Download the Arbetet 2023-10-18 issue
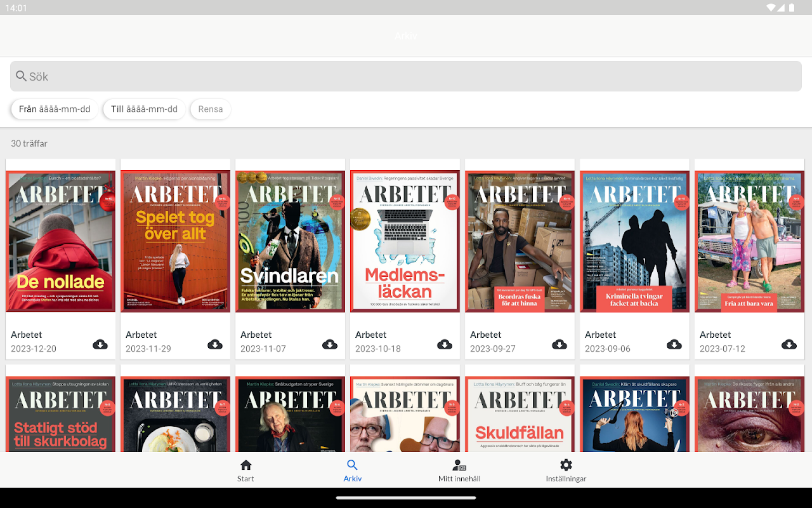 [445, 344]
